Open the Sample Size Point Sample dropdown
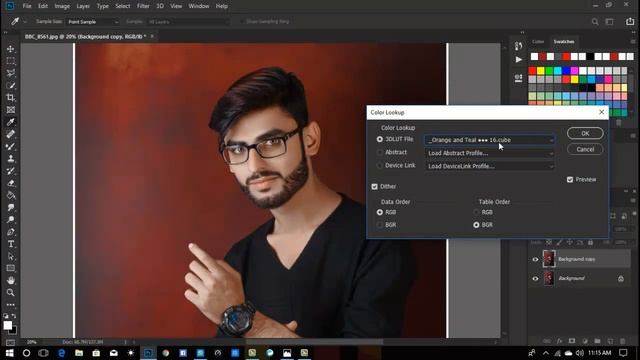 93,22
